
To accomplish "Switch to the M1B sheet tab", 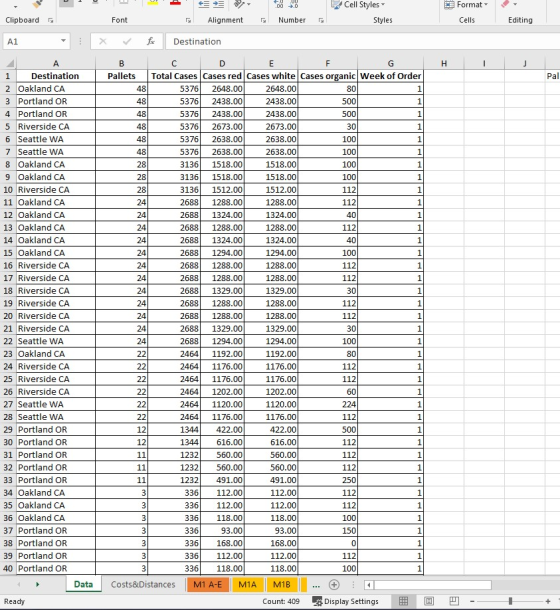I will pos(282,584).
